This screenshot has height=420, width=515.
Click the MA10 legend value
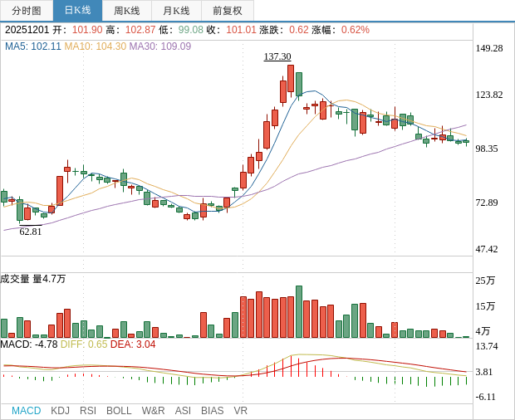(x=96, y=46)
